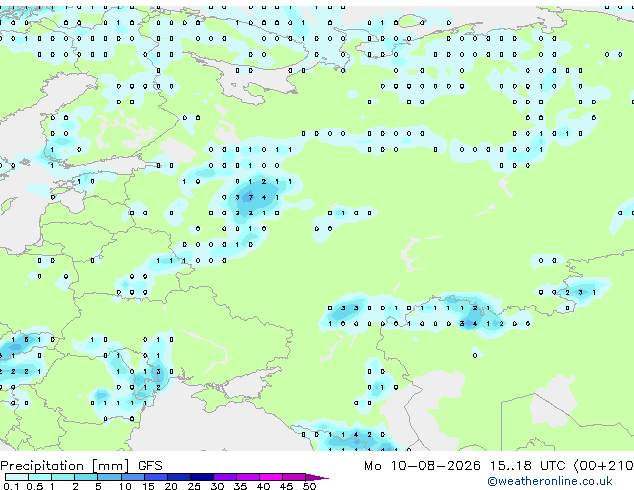This screenshot has height=490, width=634.
Task: Click the legend label '25'
Action: point(194,486)
